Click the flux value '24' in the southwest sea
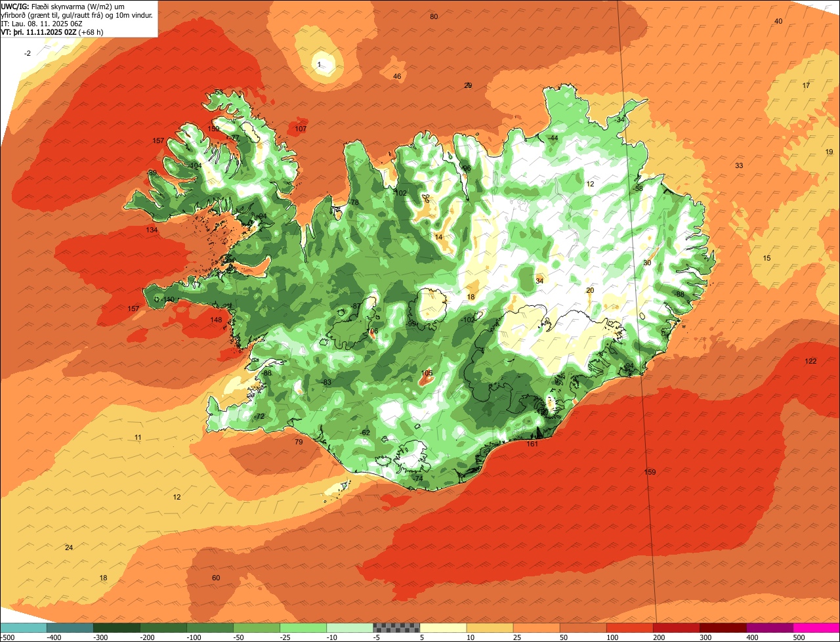The image size is (840, 642). tap(69, 547)
